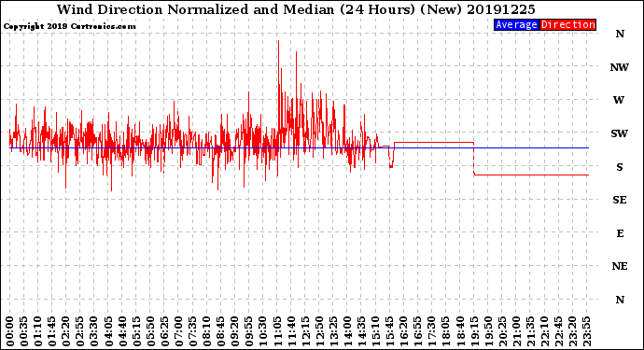The width and height of the screenshot is (644, 350).
Task: Click the 04:40 time label
Action: coord(122,331)
